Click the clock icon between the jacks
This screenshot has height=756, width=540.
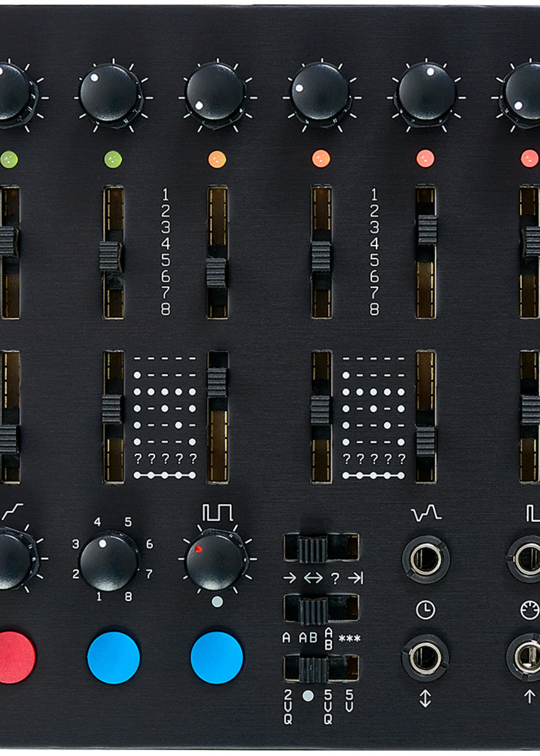click(x=425, y=610)
